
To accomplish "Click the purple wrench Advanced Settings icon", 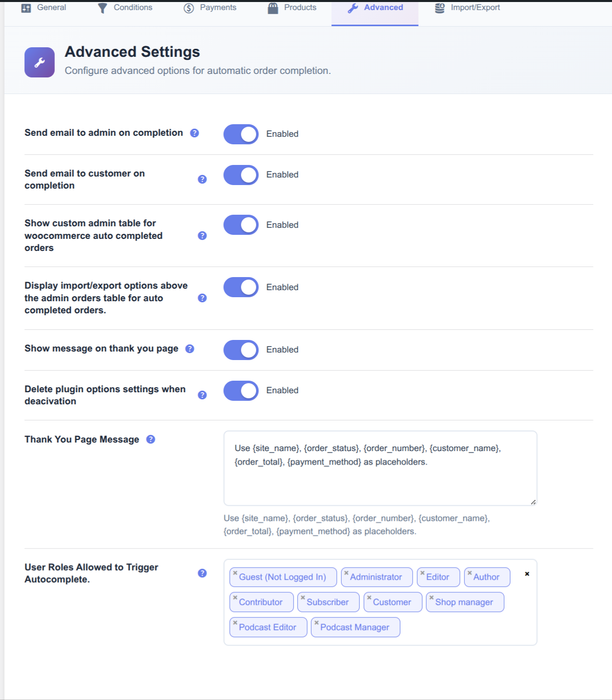I will (x=40, y=62).
